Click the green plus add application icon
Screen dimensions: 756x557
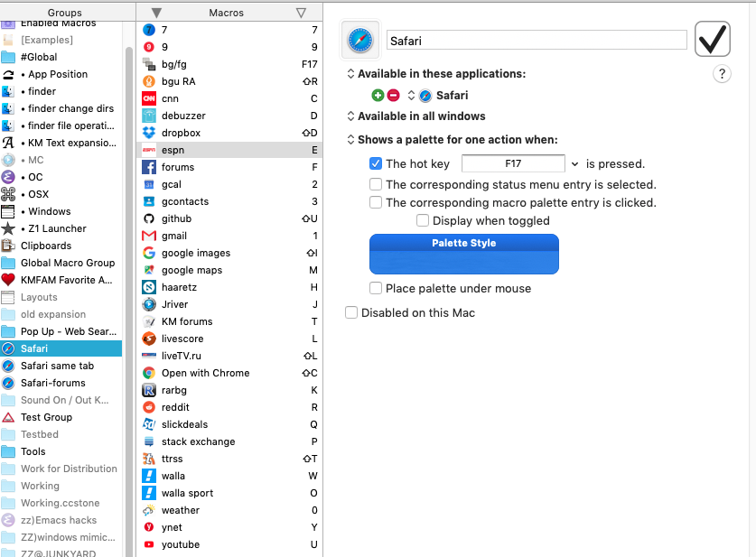(x=378, y=96)
